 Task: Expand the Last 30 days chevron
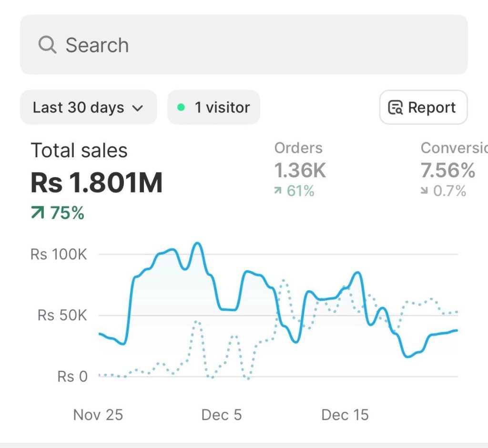tap(137, 108)
